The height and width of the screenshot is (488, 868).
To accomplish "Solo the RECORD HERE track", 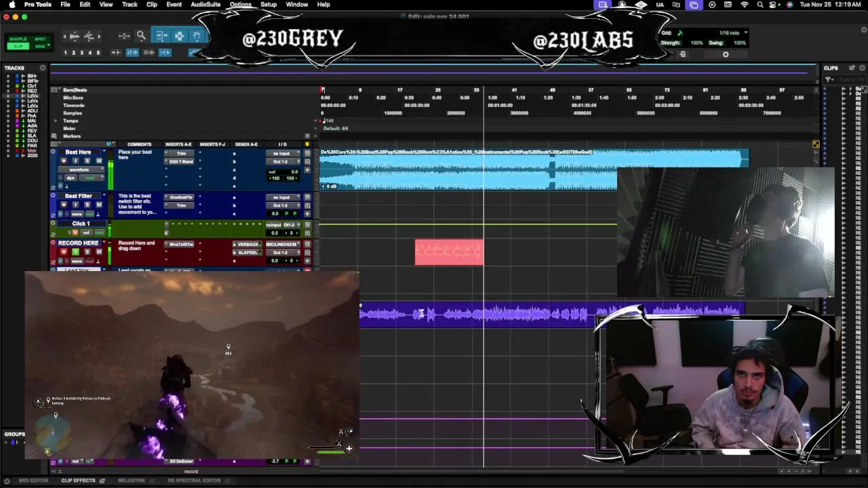I will (87, 251).
